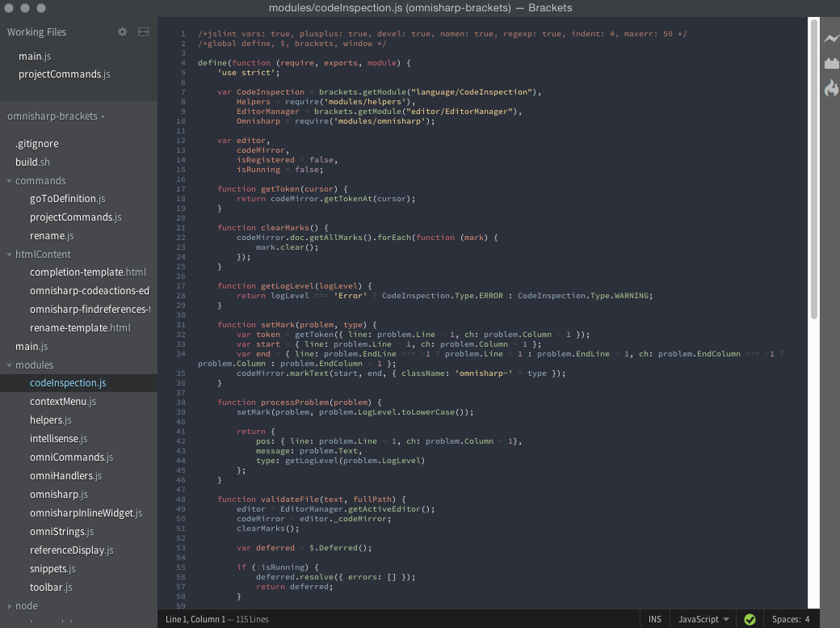Toggle the omnisharp-brackets project switcher
Viewport: 840px width, 628px height.
click(55, 116)
